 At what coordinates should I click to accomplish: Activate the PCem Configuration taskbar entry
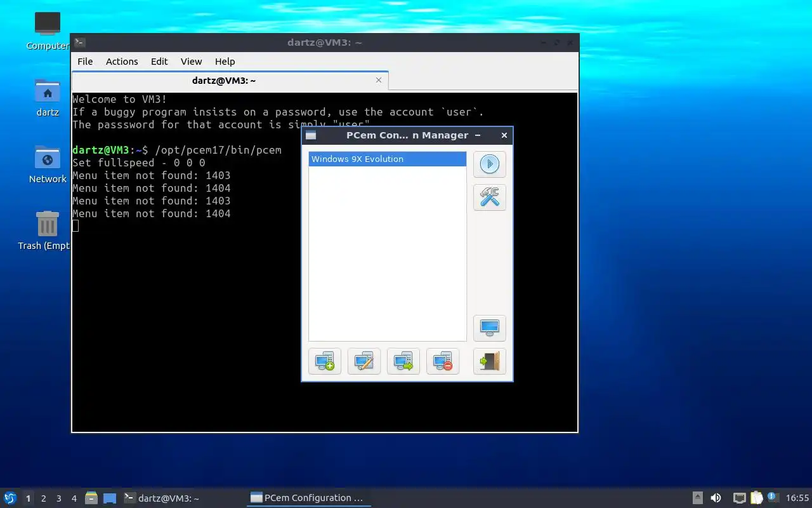tap(308, 498)
